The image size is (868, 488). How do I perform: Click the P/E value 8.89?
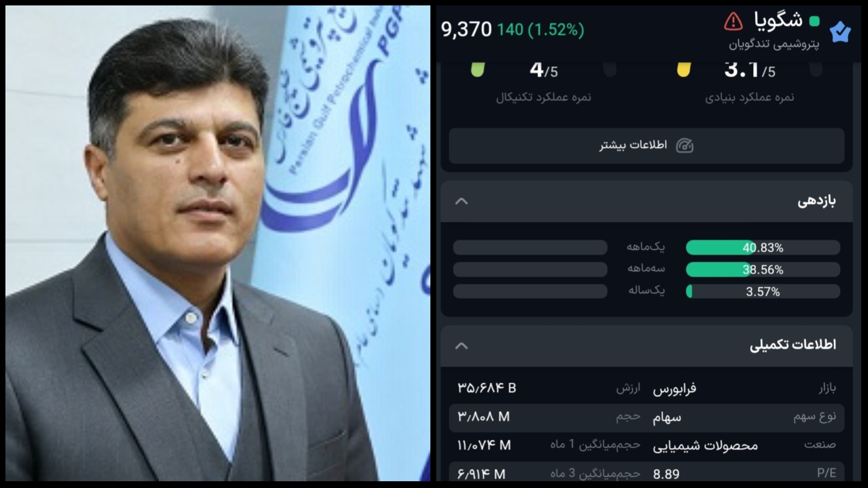pyautogui.click(x=666, y=474)
